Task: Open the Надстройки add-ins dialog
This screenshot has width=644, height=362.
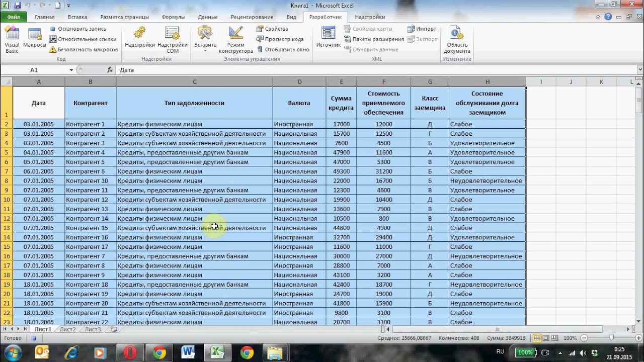Action: 140,38
